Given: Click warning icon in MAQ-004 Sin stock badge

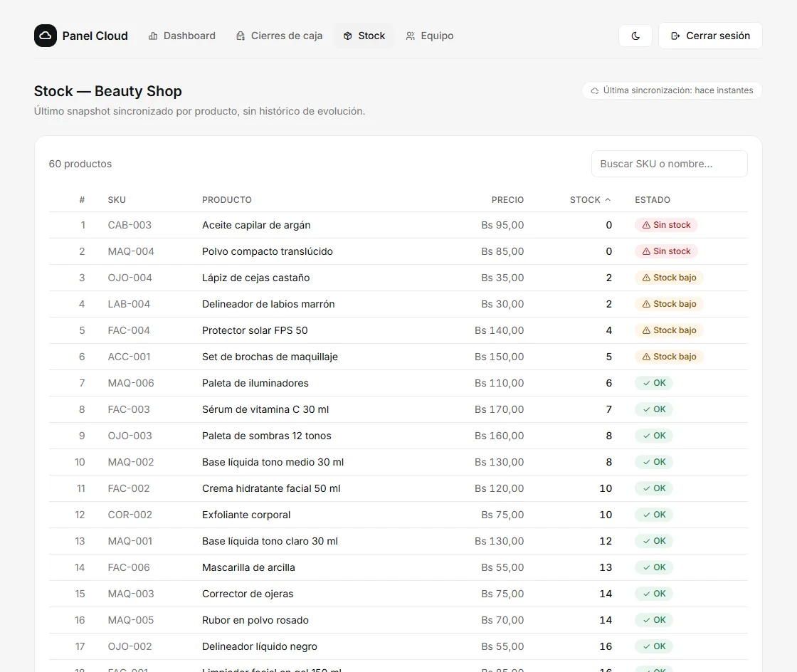Looking at the screenshot, I should click(646, 251).
